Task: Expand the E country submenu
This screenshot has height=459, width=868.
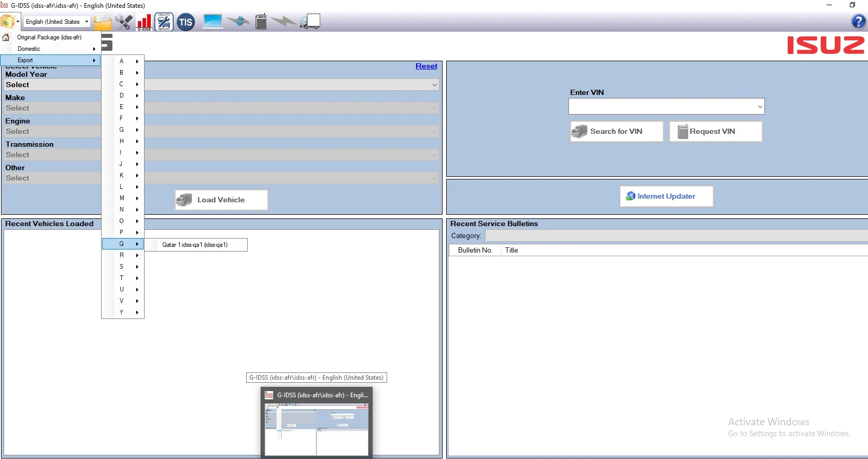Action: click(x=123, y=107)
